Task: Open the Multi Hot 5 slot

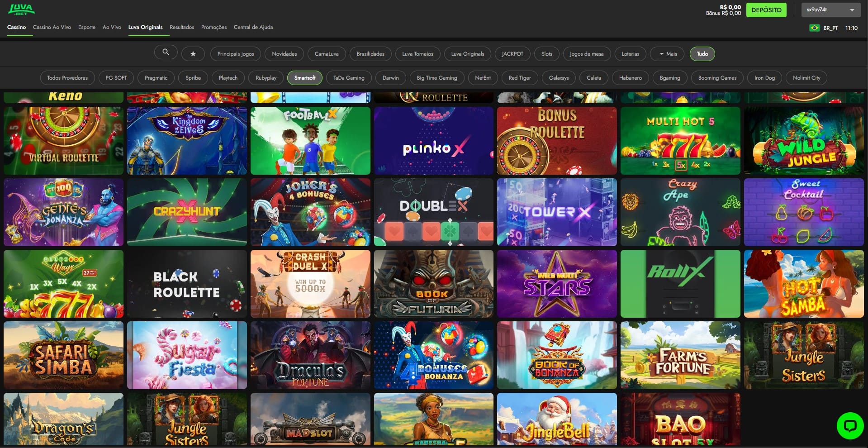Action: click(680, 141)
